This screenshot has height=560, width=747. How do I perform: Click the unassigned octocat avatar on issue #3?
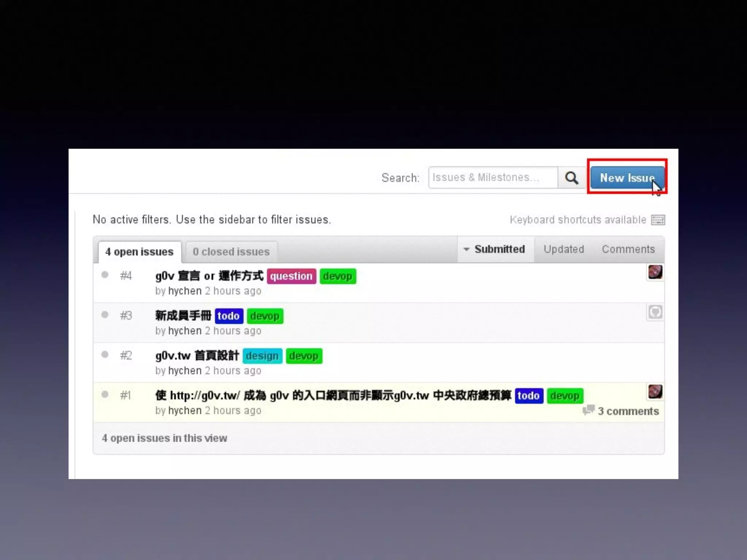click(655, 312)
